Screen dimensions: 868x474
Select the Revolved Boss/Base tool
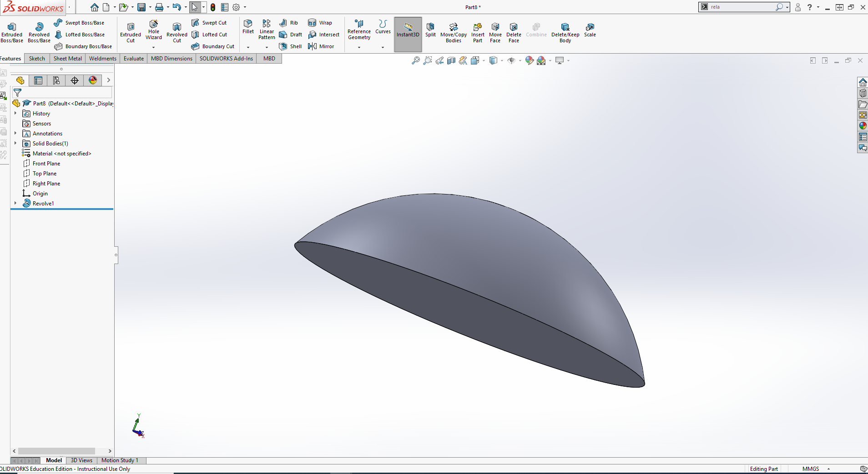[x=39, y=32]
